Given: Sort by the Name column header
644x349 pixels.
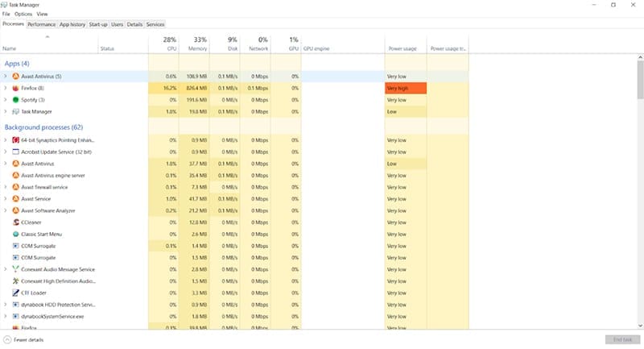Looking at the screenshot, I should point(49,44).
